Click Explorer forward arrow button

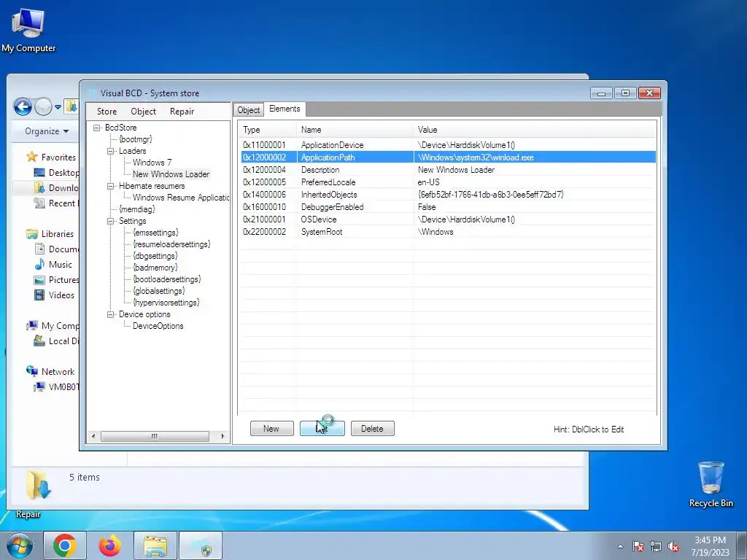coord(43,106)
